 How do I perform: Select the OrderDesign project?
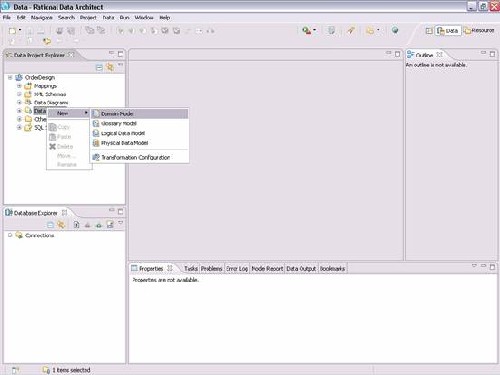pyautogui.click(x=40, y=77)
